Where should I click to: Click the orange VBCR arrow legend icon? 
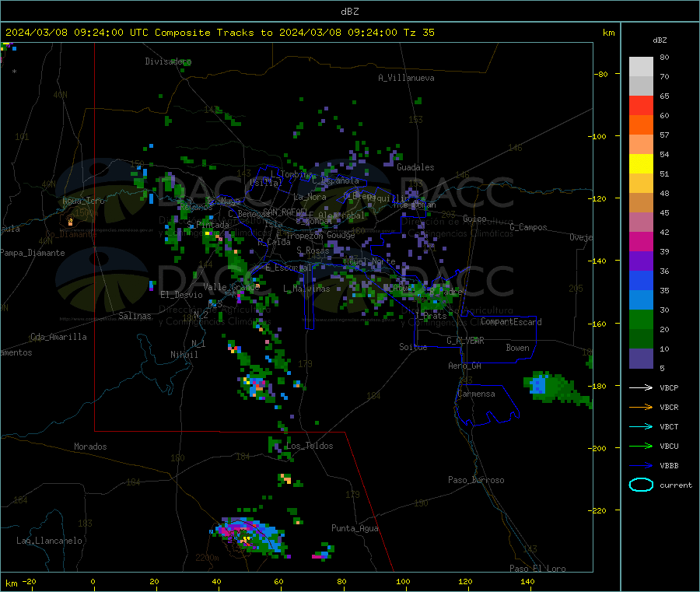[x=641, y=407]
